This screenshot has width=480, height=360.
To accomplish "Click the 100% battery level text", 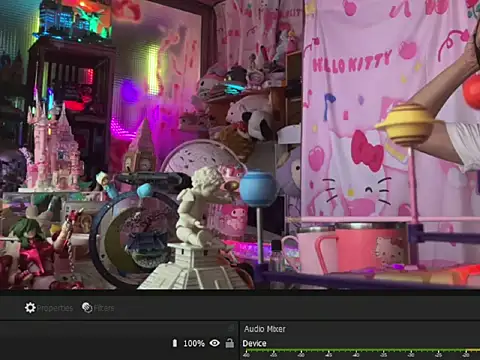I will pos(194,343).
